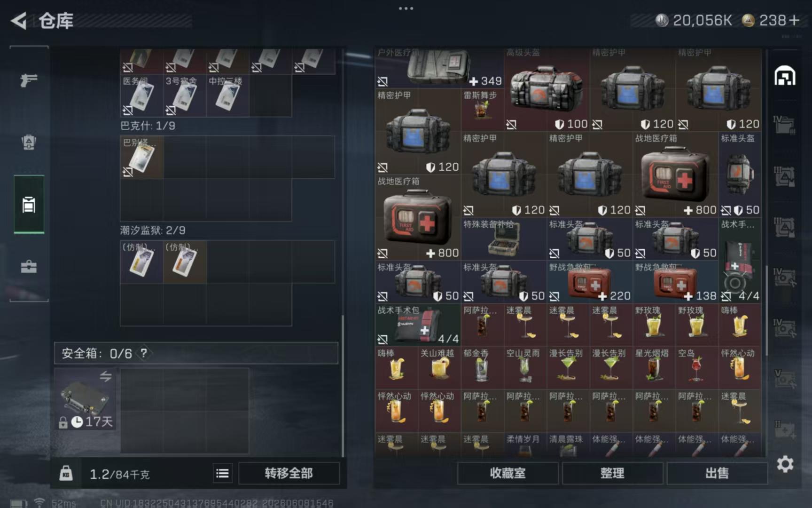The width and height of the screenshot is (812, 508).
Task: Open the backpack tab in left sidebar
Action: (29, 142)
